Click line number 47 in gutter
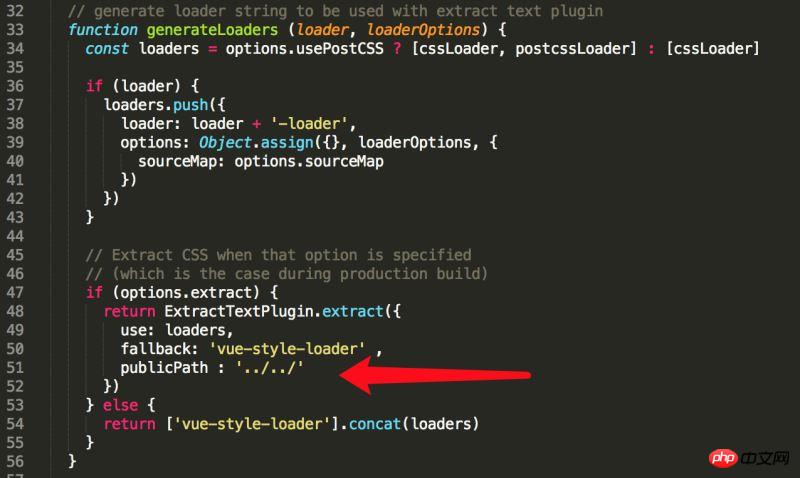Image resolution: width=800 pixels, height=478 pixels. pos(15,292)
